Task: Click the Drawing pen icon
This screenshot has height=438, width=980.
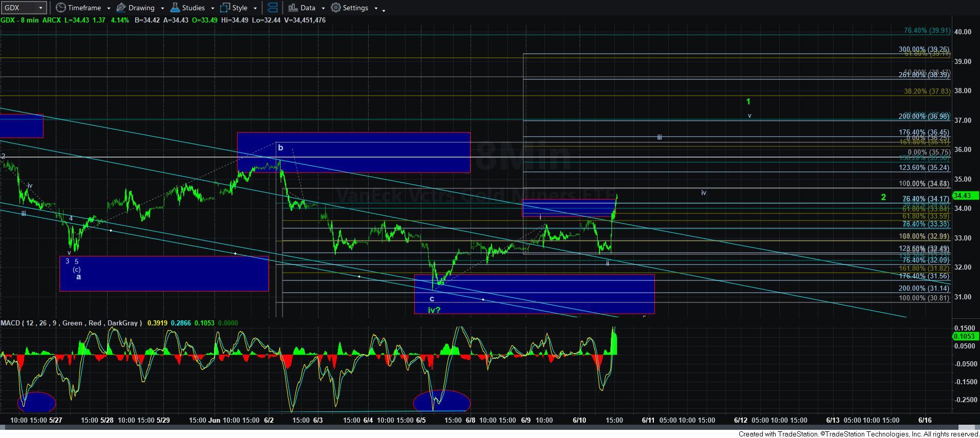Action: [x=121, y=8]
